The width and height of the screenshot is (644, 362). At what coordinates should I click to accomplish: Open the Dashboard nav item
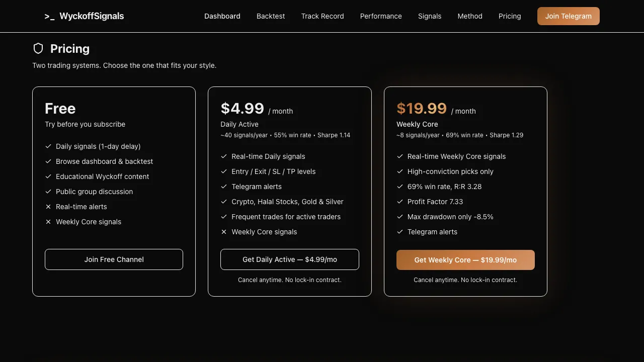pyautogui.click(x=222, y=16)
